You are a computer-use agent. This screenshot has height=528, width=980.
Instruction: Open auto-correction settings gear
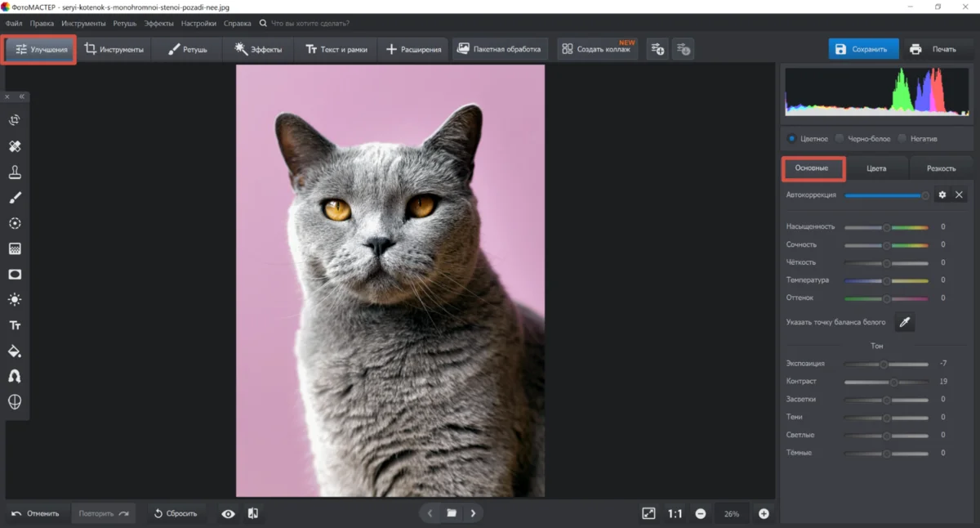942,195
